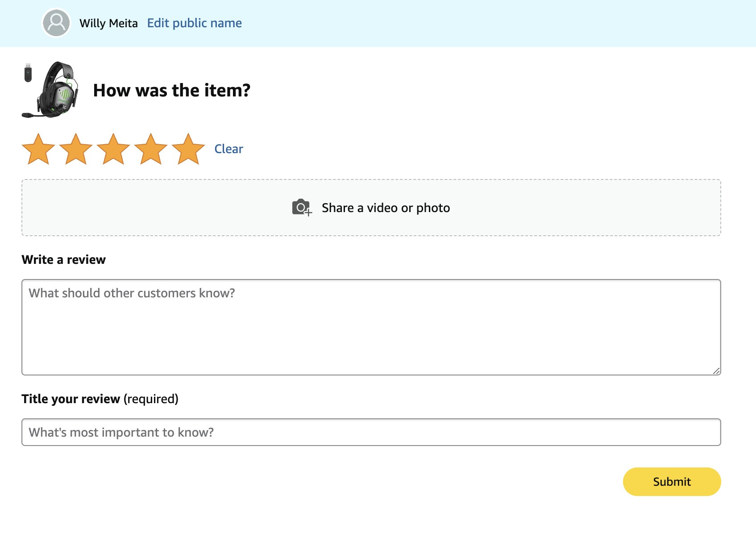Click empty area of photo upload dropzone
This screenshot has width=756, height=542.
coord(580,208)
